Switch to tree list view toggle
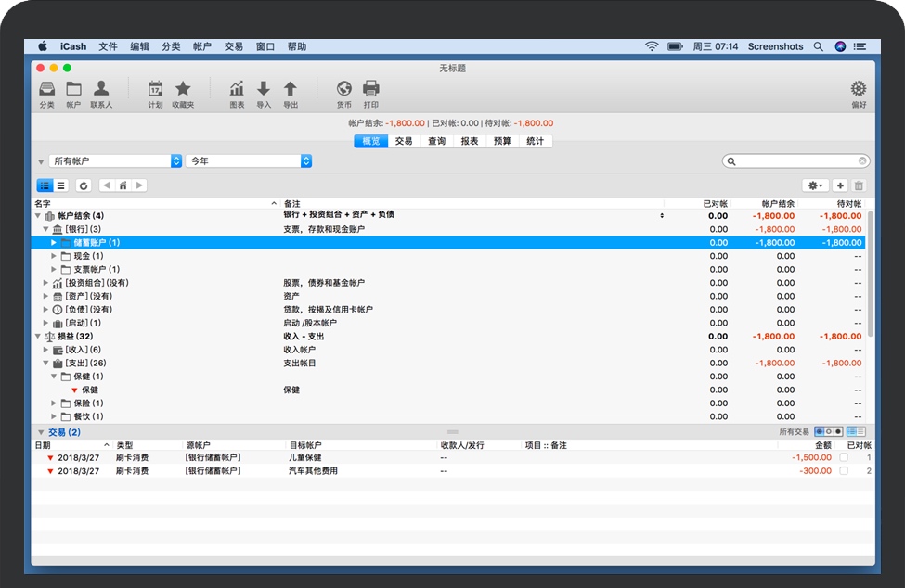This screenshot has width=905, height=588. 45,185
